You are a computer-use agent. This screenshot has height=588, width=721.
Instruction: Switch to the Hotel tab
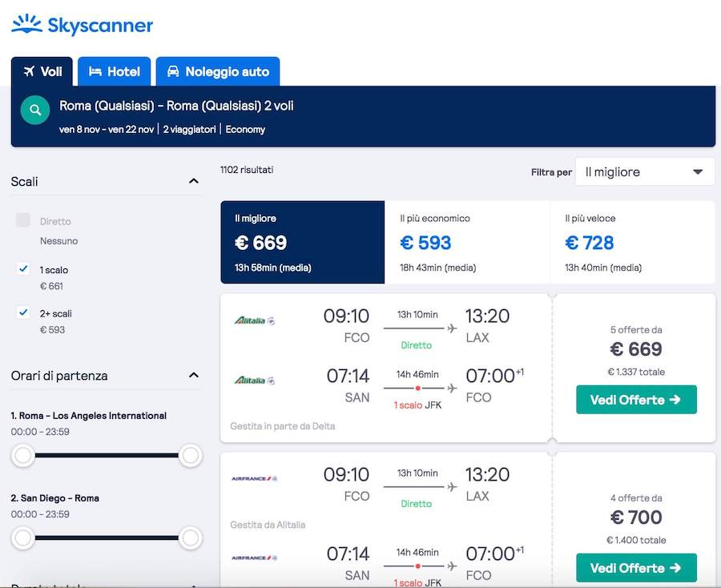(x=114, y=71)
